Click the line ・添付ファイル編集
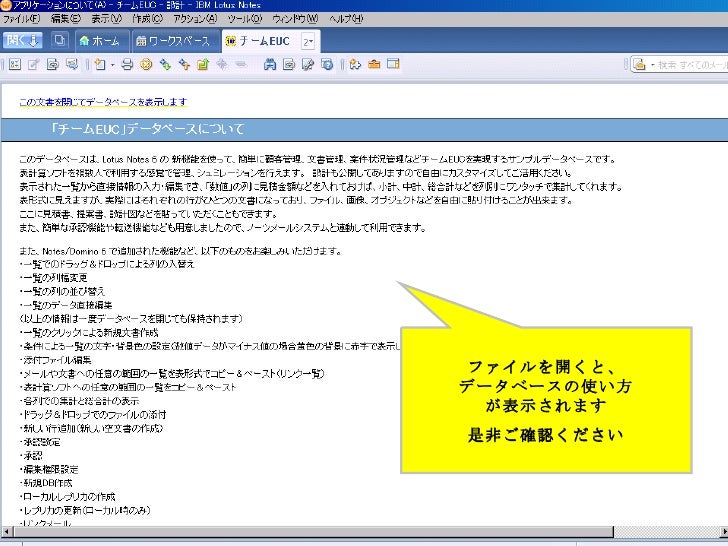 tap(56, 360)
